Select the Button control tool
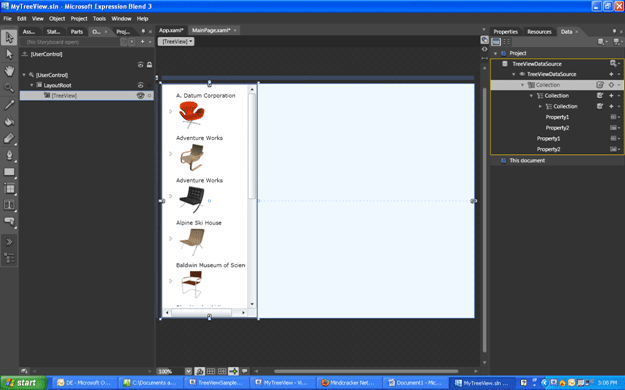Screen dimensions: 625x390 click(x=9, y=222)
